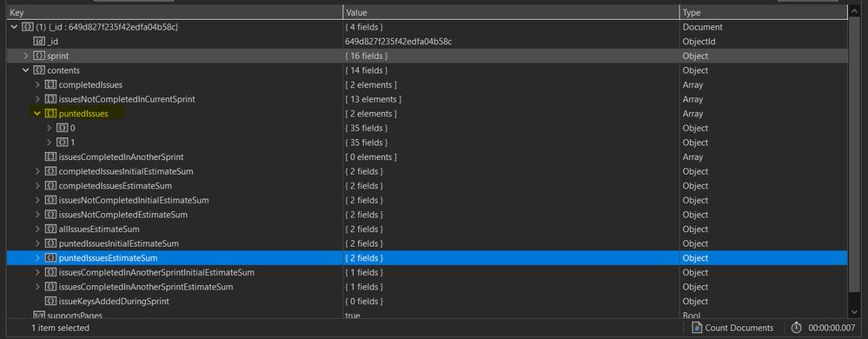Sort by the Key column header
The height and width of the screenshot is (339, 868).
(175, 12)
